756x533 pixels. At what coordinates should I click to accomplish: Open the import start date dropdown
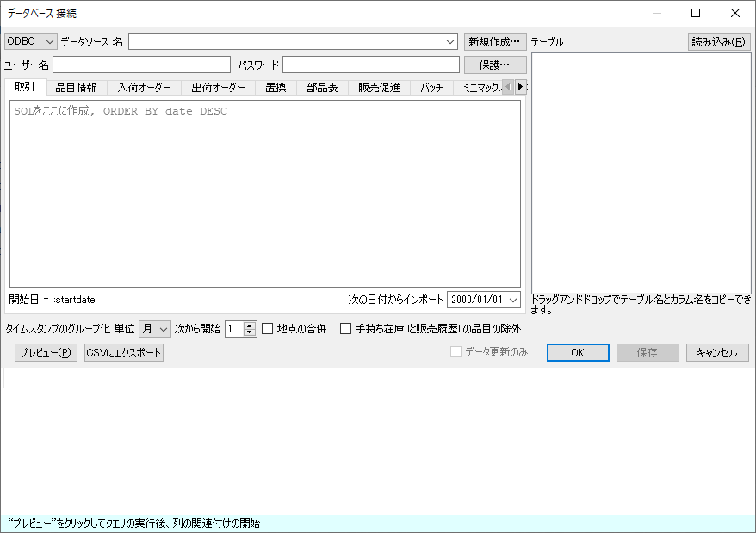[x=514, y=299]
